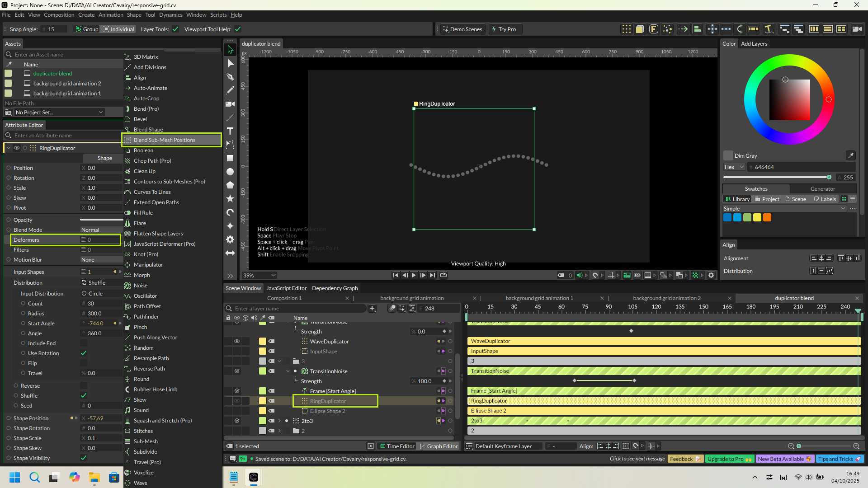Select the Pen tool in toolbar
The height and width of the screenshot is (488, 868).
[230, 77]
